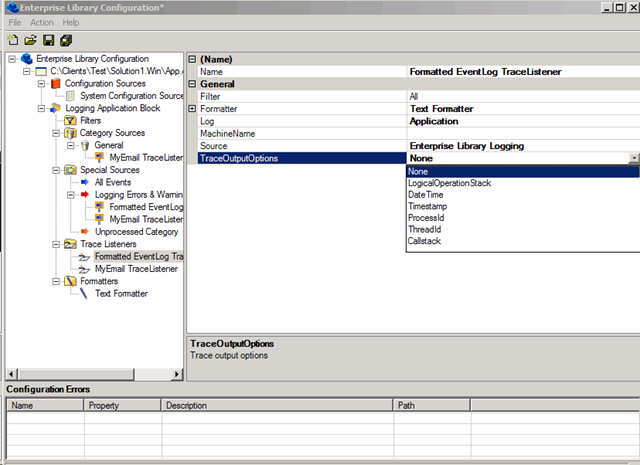Click the System Configuration Source page icon
The width and height of the screenshot is (640, 465).
pyautogui.click(x=70, y=96)
